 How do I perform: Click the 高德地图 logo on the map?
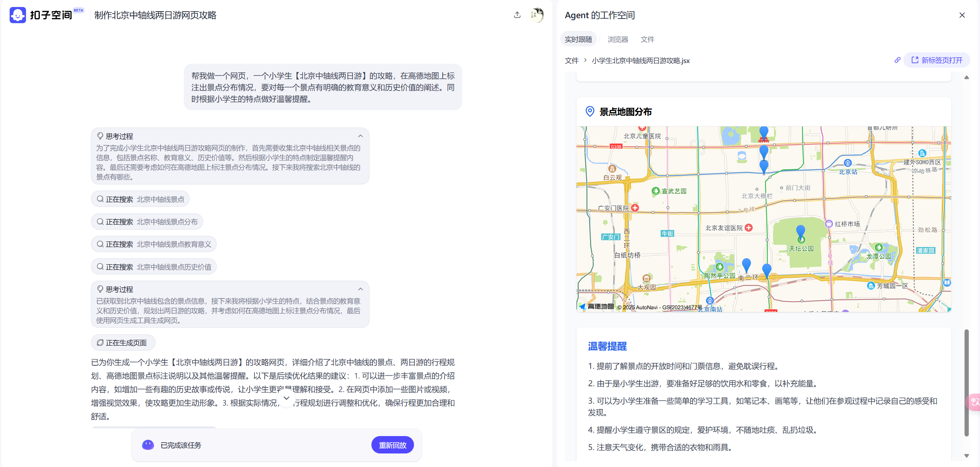(596, 307)
